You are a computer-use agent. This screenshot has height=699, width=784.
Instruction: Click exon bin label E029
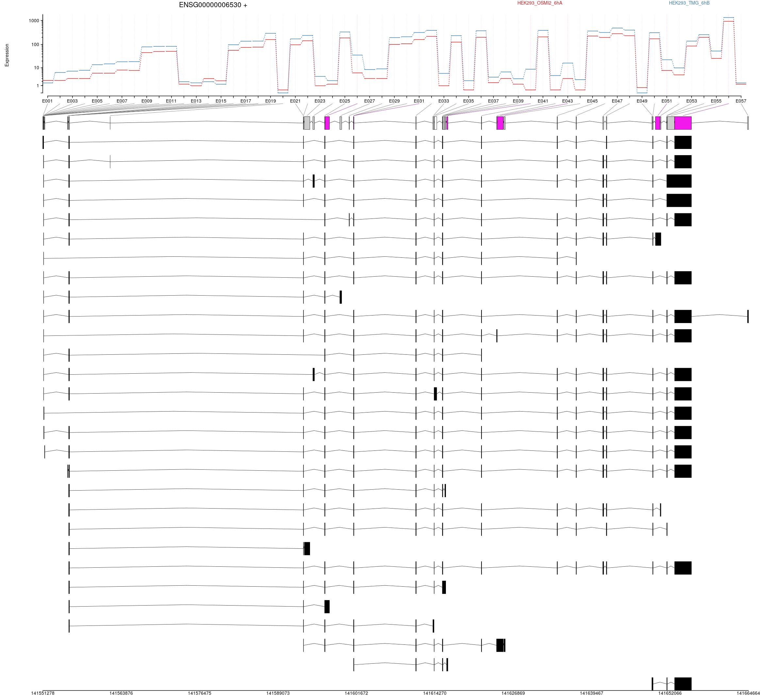tap(395, 101)
